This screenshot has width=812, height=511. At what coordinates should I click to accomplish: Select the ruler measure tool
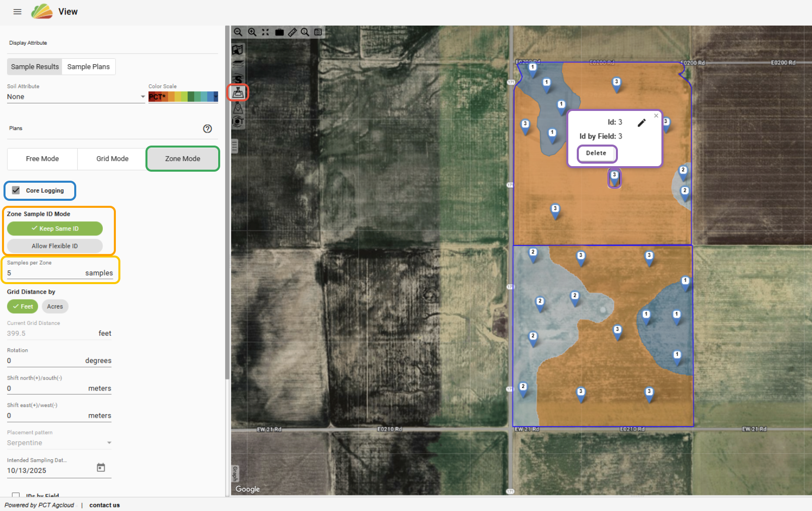pyautogui.click(x=292, y=32)
